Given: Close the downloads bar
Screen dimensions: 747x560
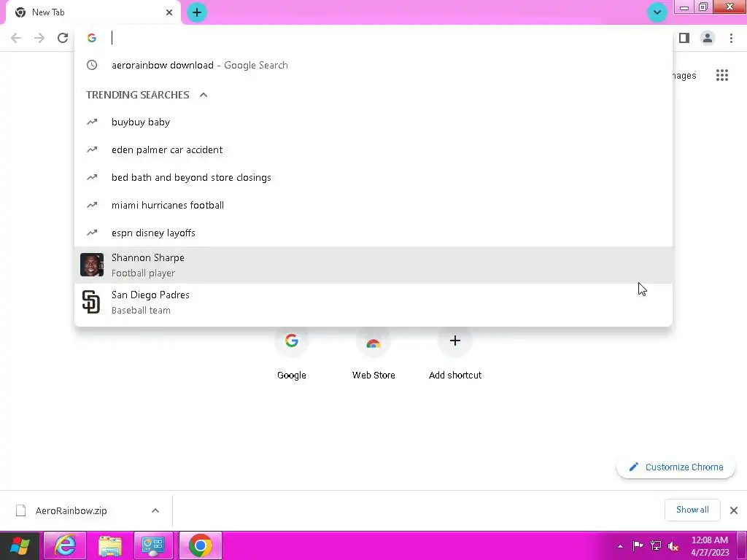Looking at the screenshot, I should click(734, 510).
